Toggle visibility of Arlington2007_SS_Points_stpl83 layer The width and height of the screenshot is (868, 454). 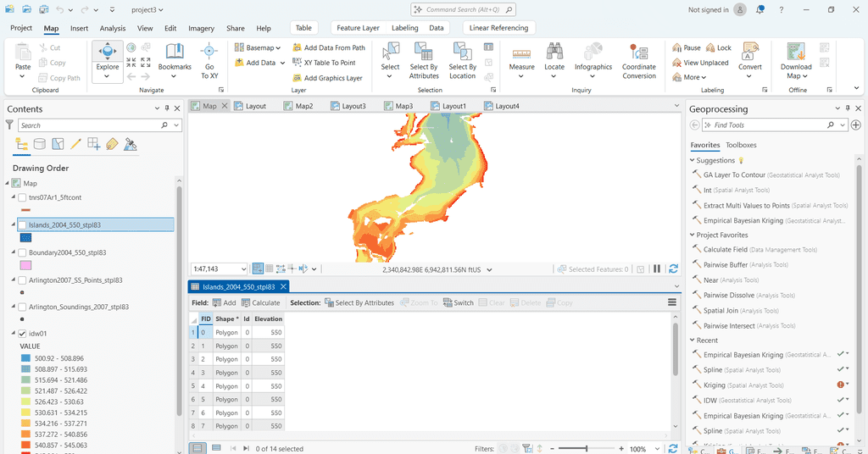22,280
